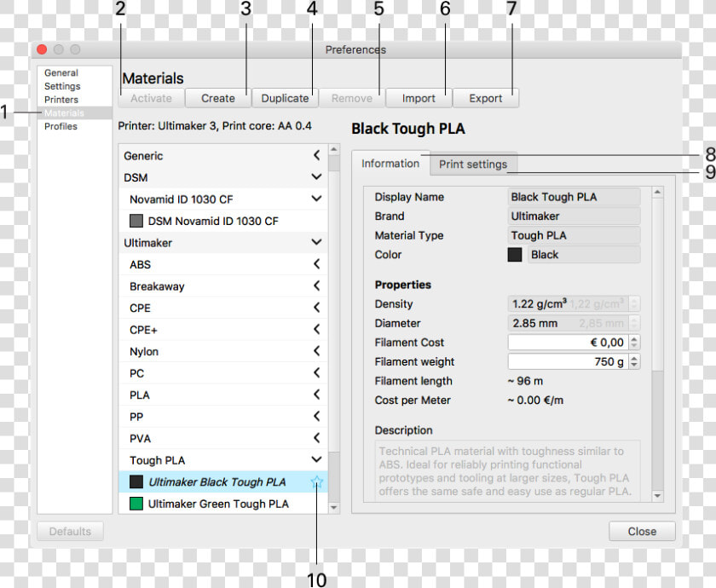Screen dimensions: 716x588
Task: Click the Diameter value field
Action: coord(569,323)
